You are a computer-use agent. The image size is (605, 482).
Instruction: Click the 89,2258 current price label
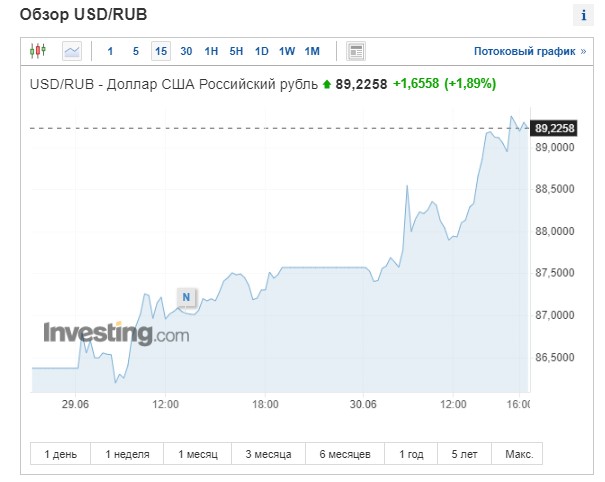click(x=555, y=128)
